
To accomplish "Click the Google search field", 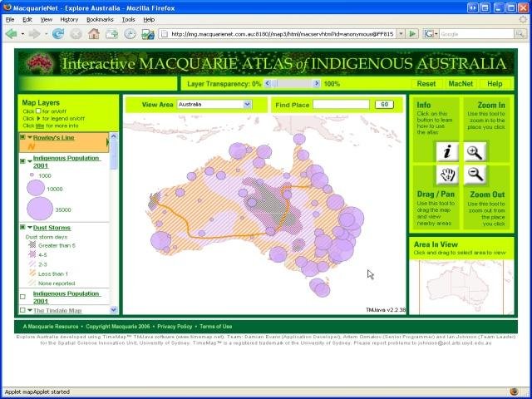I will click(476, 34).
